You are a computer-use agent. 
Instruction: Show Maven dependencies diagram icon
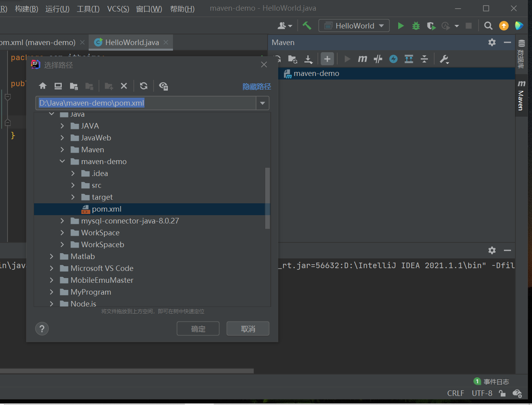[409, 59]
